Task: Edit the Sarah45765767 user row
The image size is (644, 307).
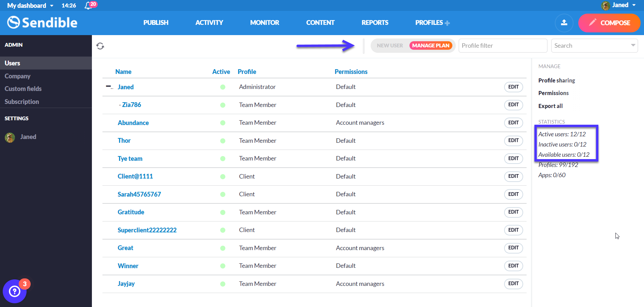Action: tap(513, 194)
